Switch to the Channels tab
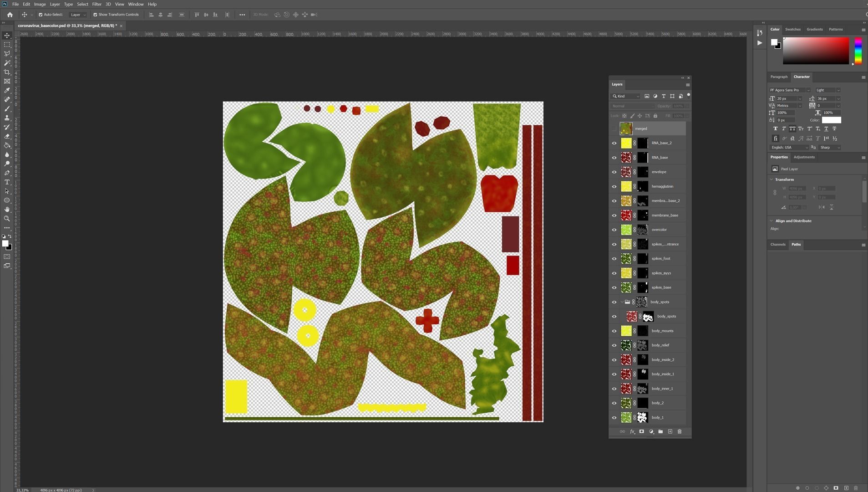 click(x=777, y=245)
